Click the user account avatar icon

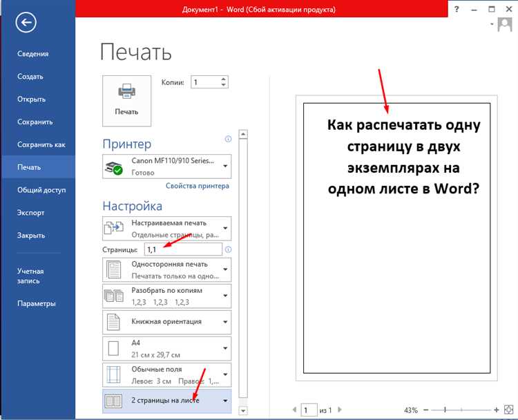(505, 25)
